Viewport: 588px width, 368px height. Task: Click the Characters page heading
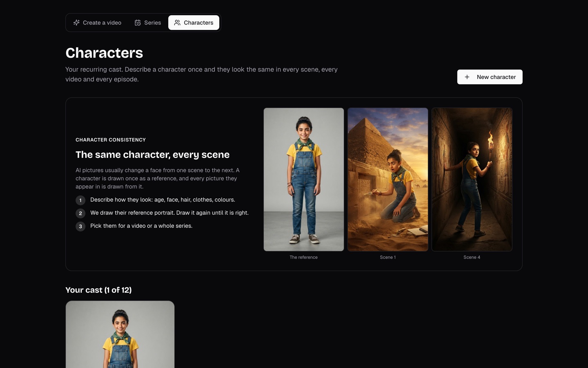point(104,53)
